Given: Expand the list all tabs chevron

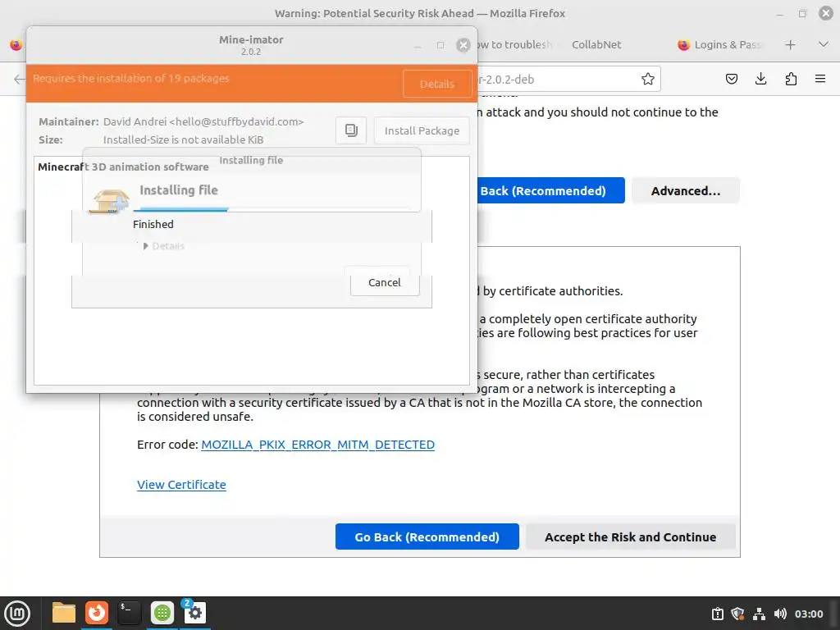Looking at the screenshot, I should [x=824, y=44].
